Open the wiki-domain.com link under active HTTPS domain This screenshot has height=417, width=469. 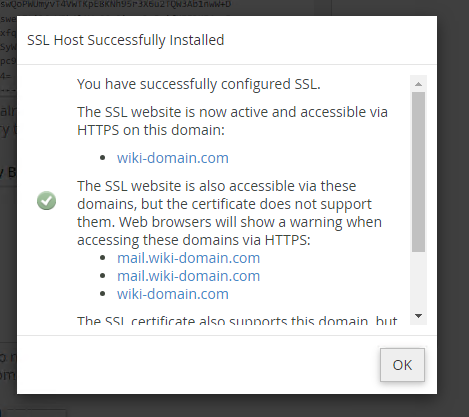pos(173,158)
